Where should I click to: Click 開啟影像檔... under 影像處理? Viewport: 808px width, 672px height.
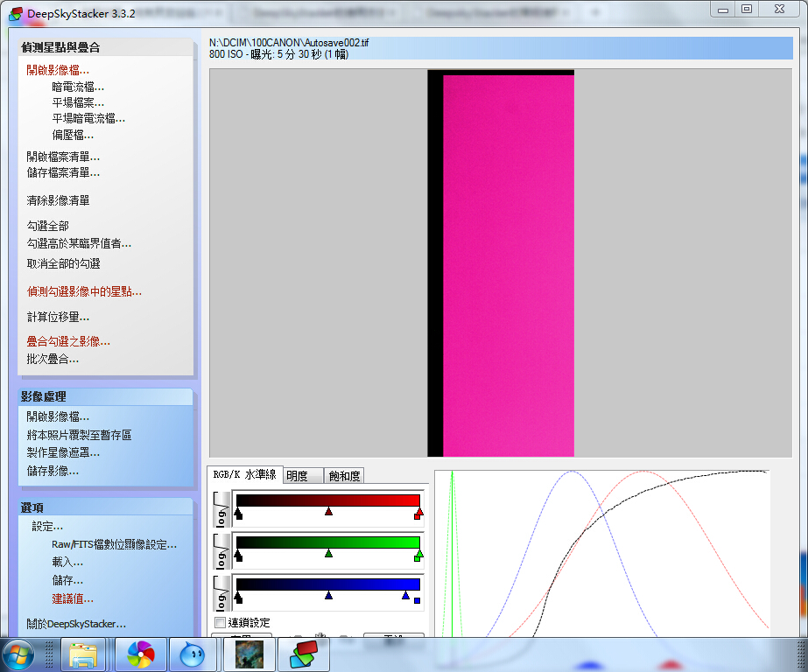click(58, 416)
